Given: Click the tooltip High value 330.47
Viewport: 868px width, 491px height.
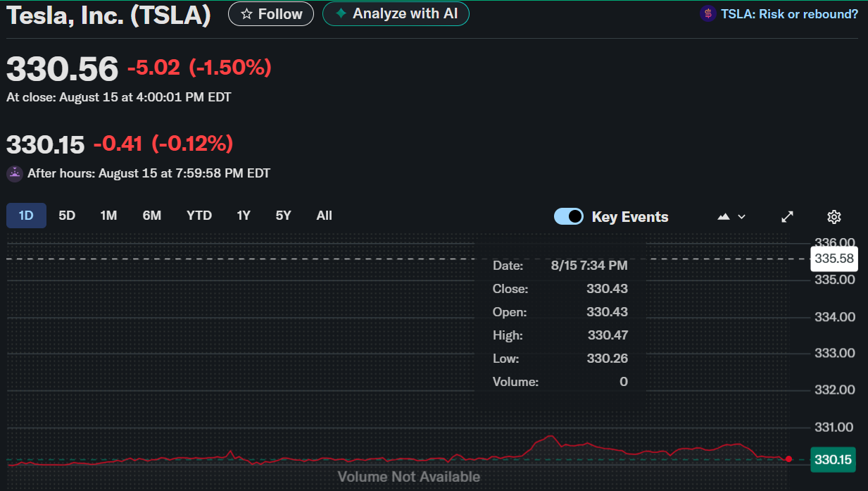Looking at the screenshot, I should click(608, 335).
